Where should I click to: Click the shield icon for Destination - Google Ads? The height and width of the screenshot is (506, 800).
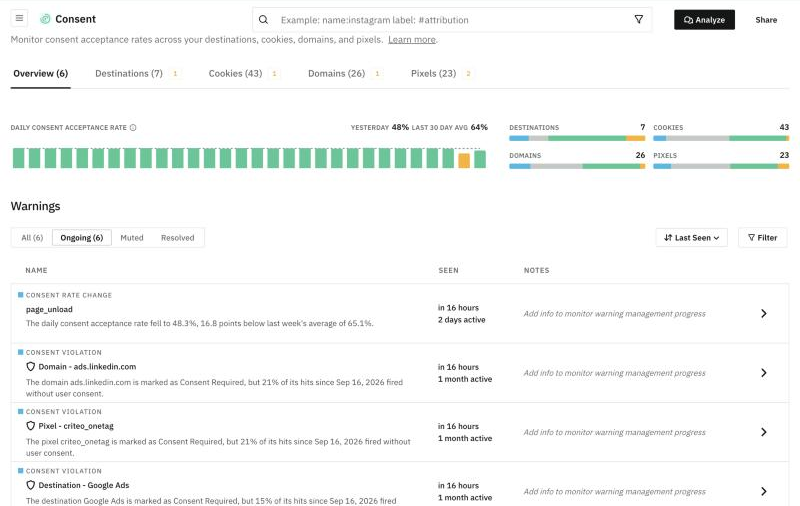coord(31,485)
